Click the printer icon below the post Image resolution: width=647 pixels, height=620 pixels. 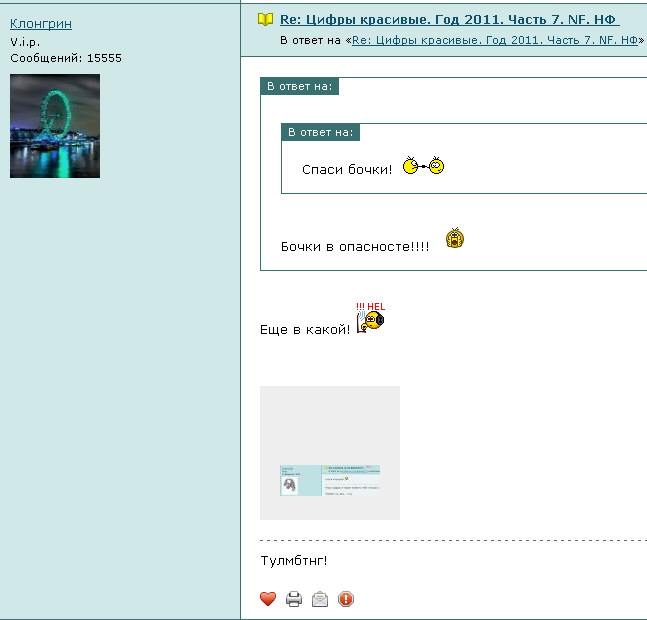294,599
